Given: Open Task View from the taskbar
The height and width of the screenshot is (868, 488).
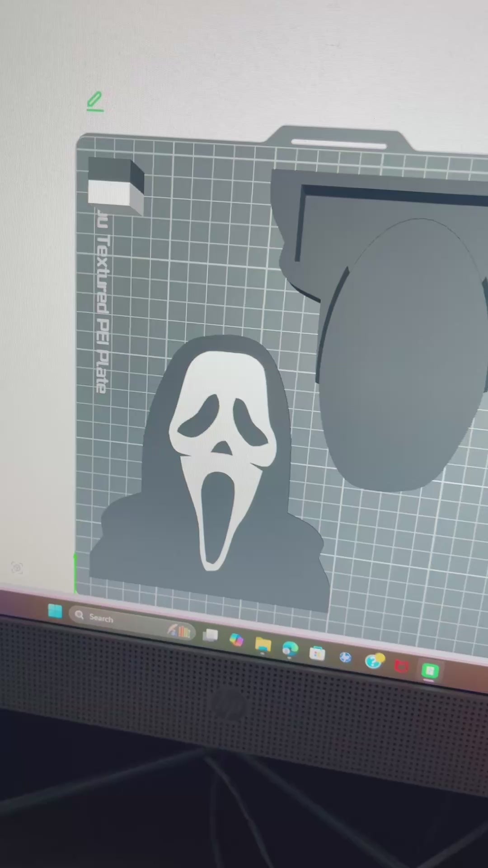Looking at the screenshot, I should 210,635.
